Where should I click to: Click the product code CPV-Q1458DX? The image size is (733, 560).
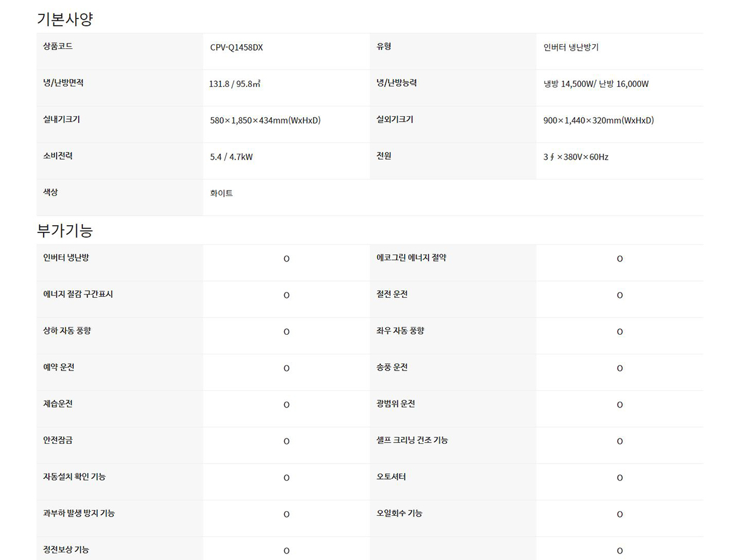(x=236, y=48)
